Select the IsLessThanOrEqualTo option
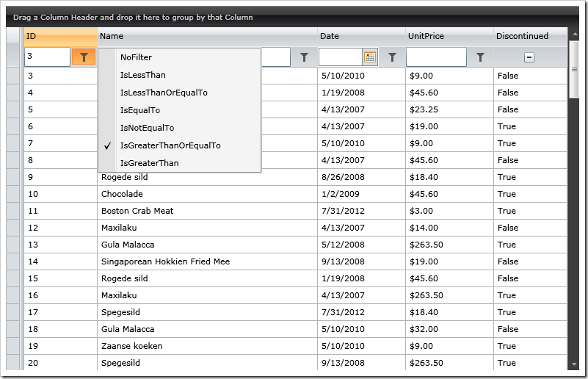This screenshot has width=588, height=379. tap(164, 93)
